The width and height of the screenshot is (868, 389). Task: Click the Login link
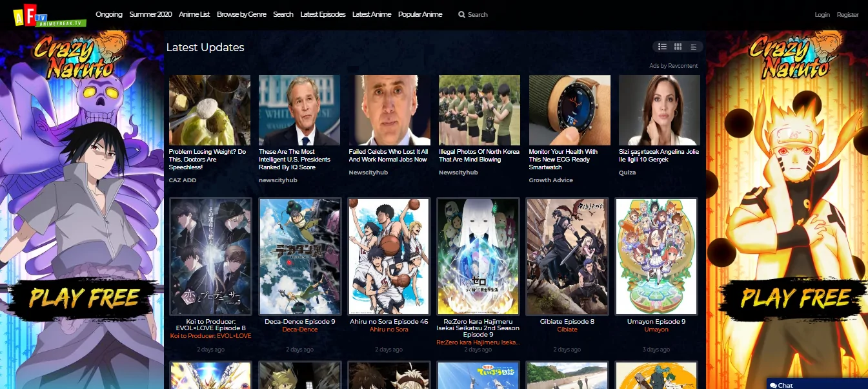(x=822, y=14)
